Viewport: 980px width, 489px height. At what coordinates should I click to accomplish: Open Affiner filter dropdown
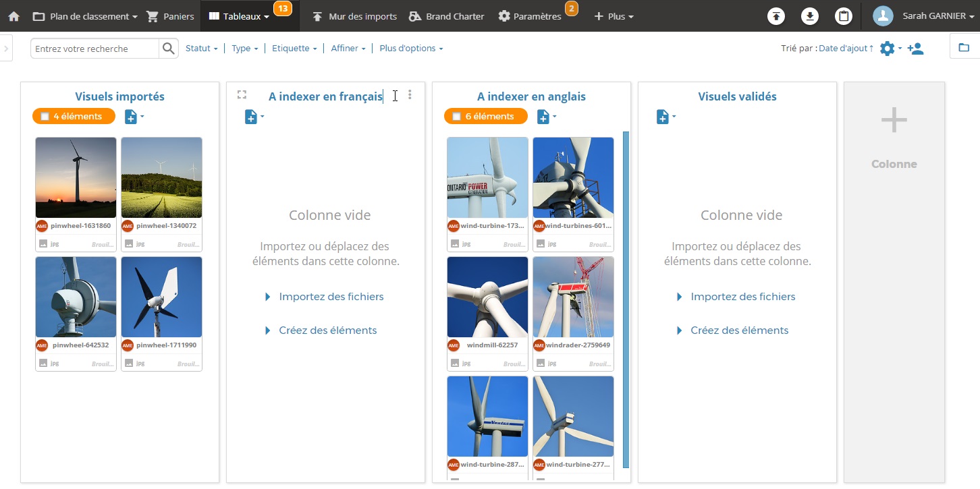tap(348, 49)
